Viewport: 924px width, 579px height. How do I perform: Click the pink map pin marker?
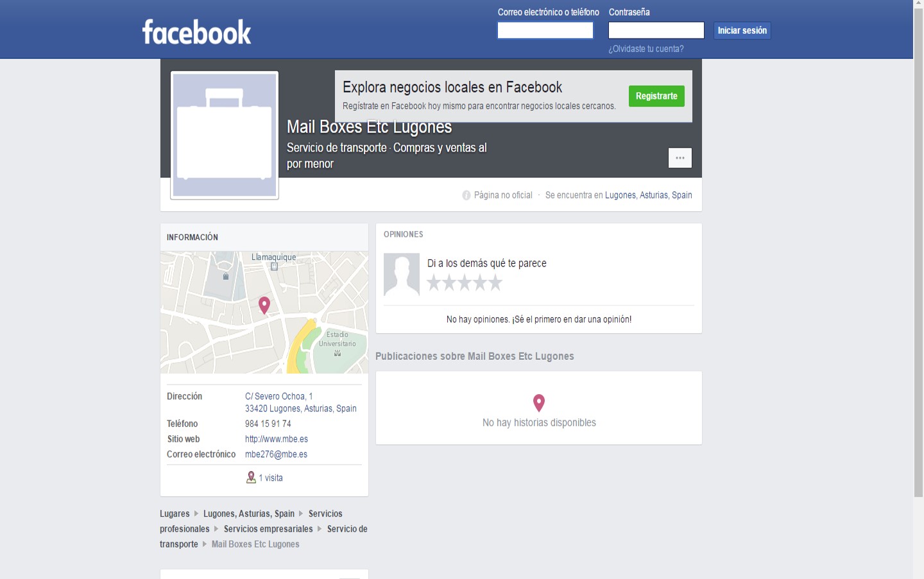(264, 305)
